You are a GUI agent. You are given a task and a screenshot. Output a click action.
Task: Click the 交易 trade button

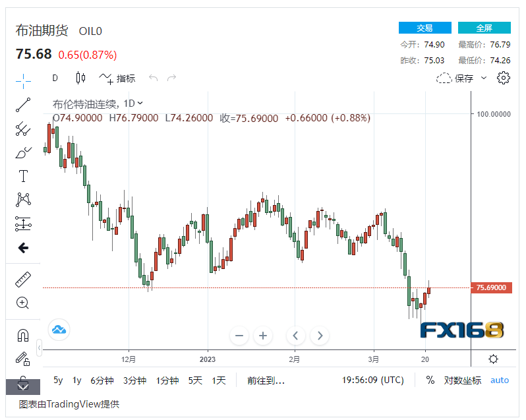tap(424, 28)
